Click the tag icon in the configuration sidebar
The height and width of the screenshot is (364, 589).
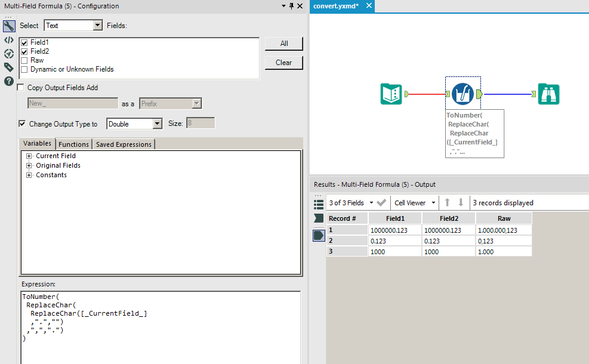(8, 67)
